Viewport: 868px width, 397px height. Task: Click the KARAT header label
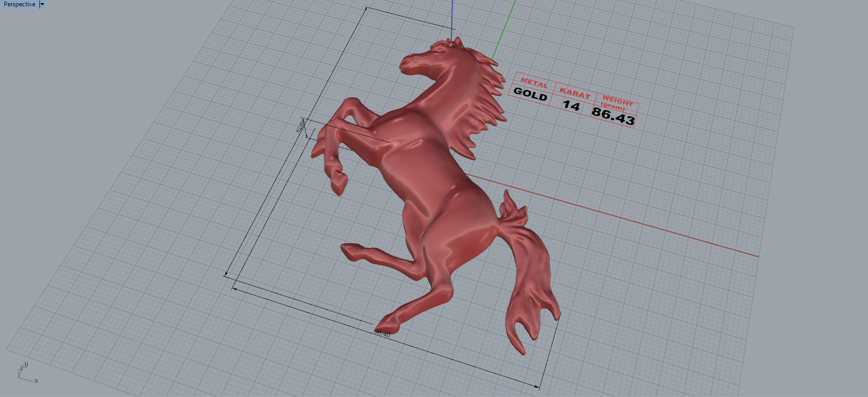[575, 93]
